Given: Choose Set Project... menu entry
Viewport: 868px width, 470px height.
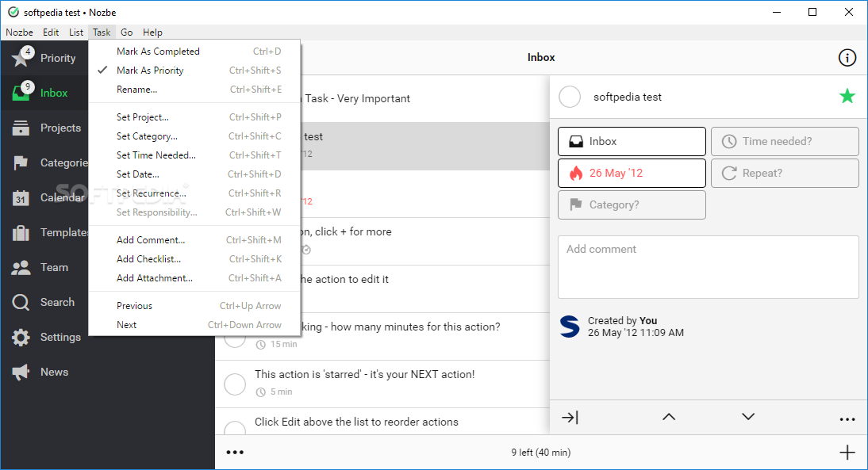Looking at the screenshot, I should 194,117.
